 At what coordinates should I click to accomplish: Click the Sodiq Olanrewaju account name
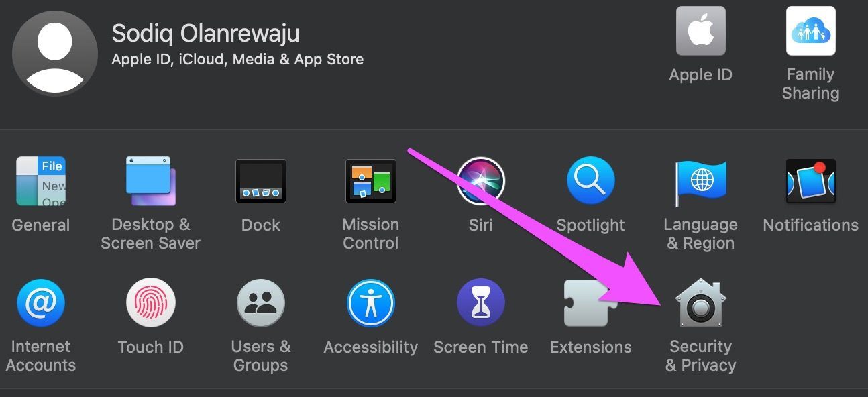pos(205,34)
